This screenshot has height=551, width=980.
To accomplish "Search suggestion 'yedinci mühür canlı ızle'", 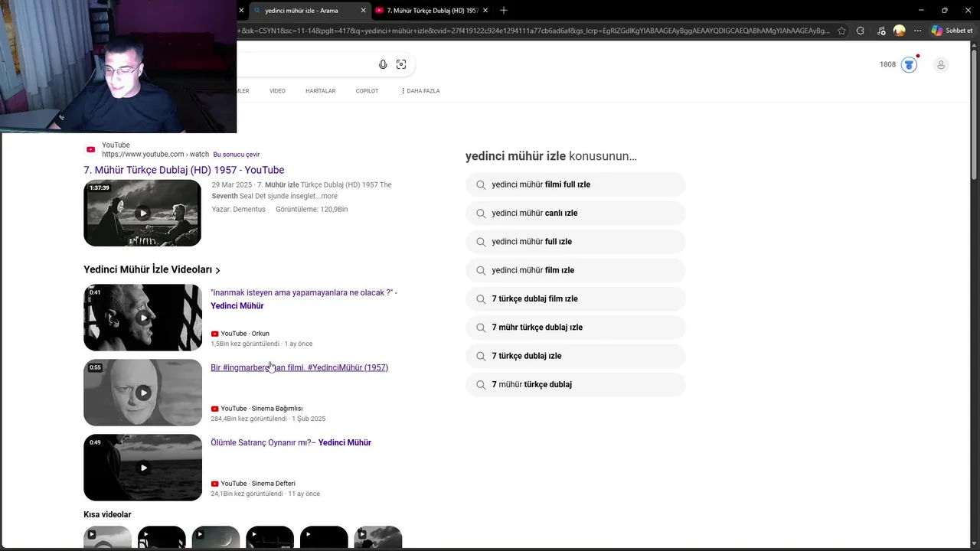I will point(575,213).
